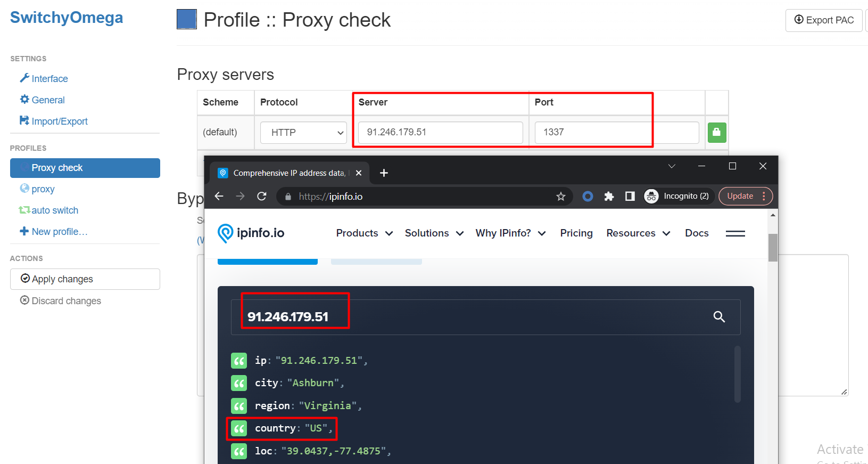Click the SwitchyOmega extension circle icon
868x464 pixels.
point(588,197)
